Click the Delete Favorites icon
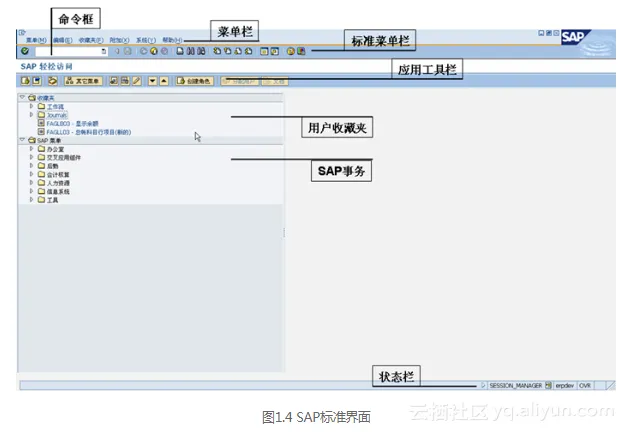 click(125, 81)
